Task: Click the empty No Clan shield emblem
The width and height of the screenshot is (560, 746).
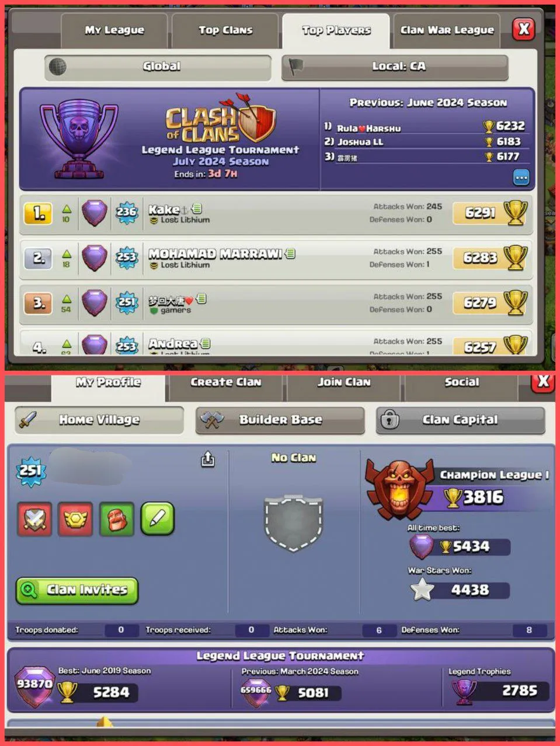Action: coord(293,522)
